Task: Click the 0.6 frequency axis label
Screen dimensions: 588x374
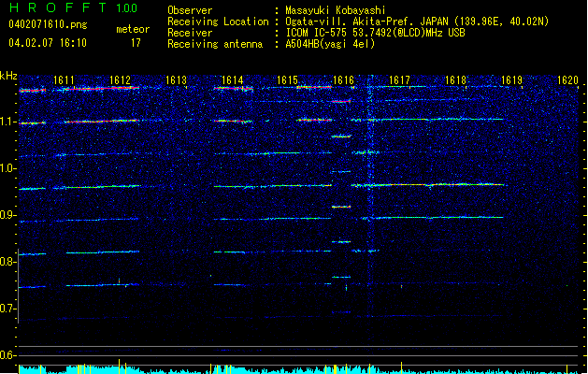Action: click(8, 355)
